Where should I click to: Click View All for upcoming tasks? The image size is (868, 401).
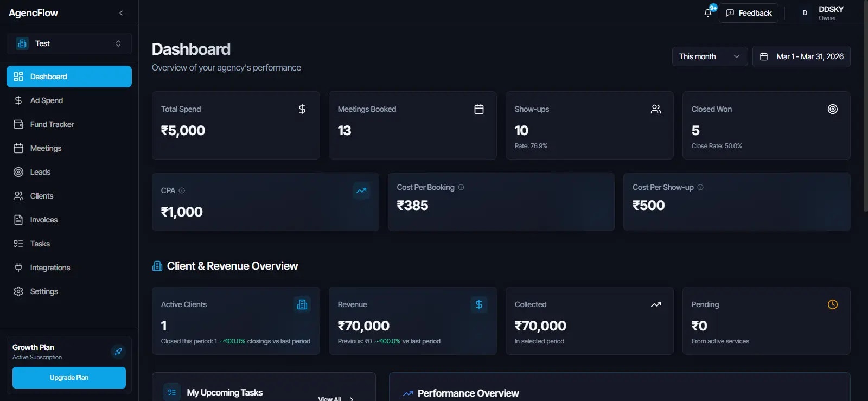pos(335,398)
